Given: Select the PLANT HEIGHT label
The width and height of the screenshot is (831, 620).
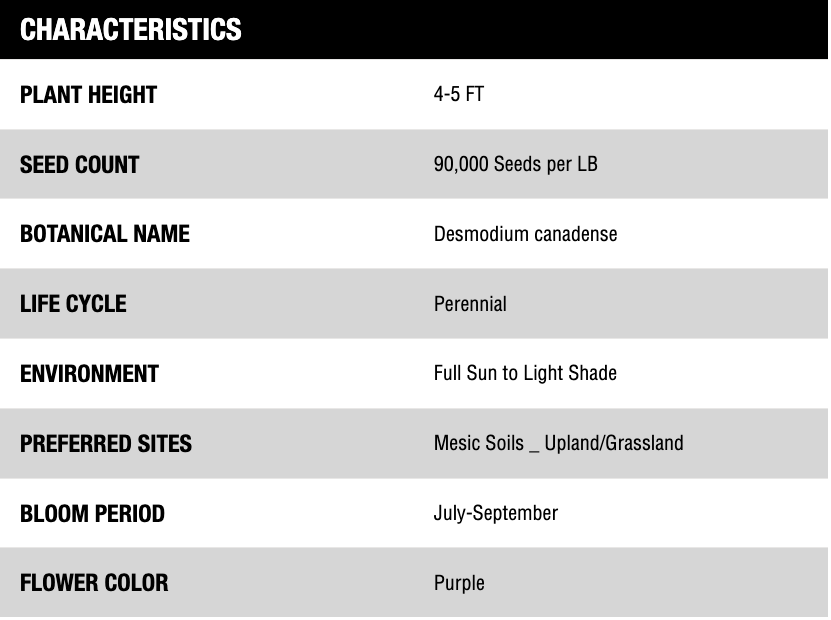Looking at the screenshot, I should tap(88, 95).
